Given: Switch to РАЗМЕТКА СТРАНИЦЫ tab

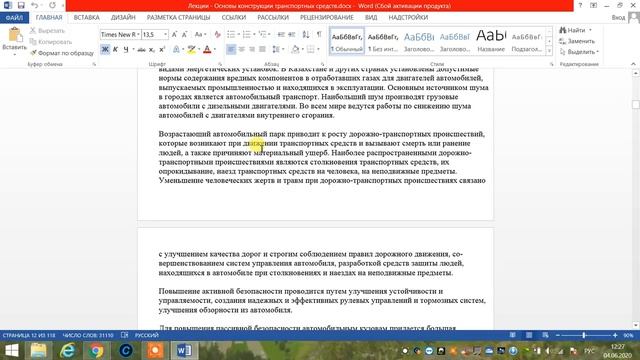Looking at the screenshot, I should click(178, 18).
